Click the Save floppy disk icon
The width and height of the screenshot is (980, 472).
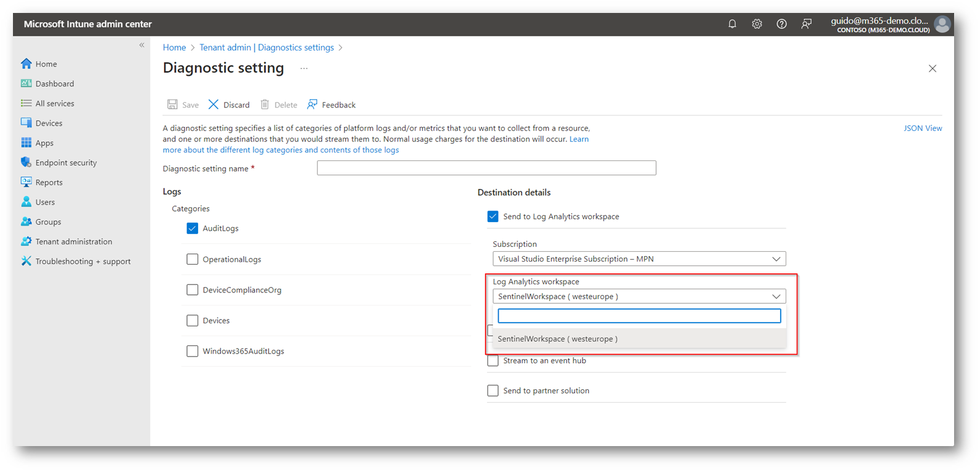(x=172, y=104)
